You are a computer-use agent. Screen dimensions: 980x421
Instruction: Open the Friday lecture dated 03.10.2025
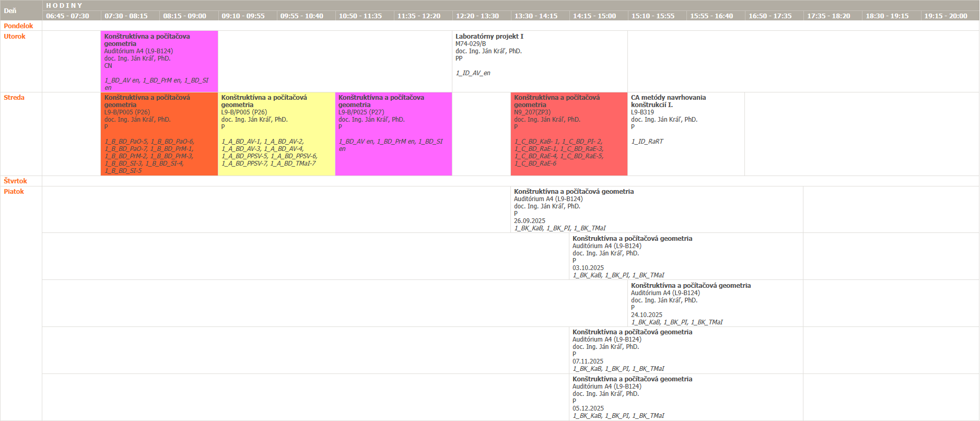click(685, 256)
